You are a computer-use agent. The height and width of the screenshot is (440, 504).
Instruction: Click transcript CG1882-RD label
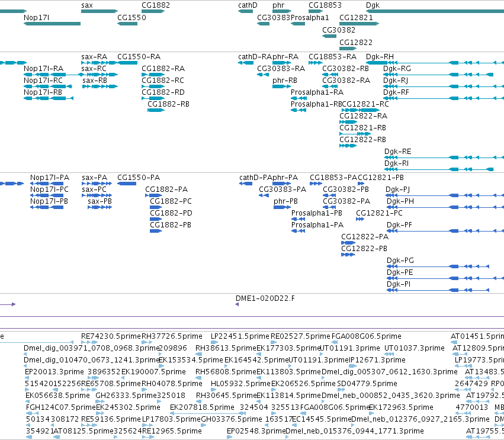click(163, 92)
